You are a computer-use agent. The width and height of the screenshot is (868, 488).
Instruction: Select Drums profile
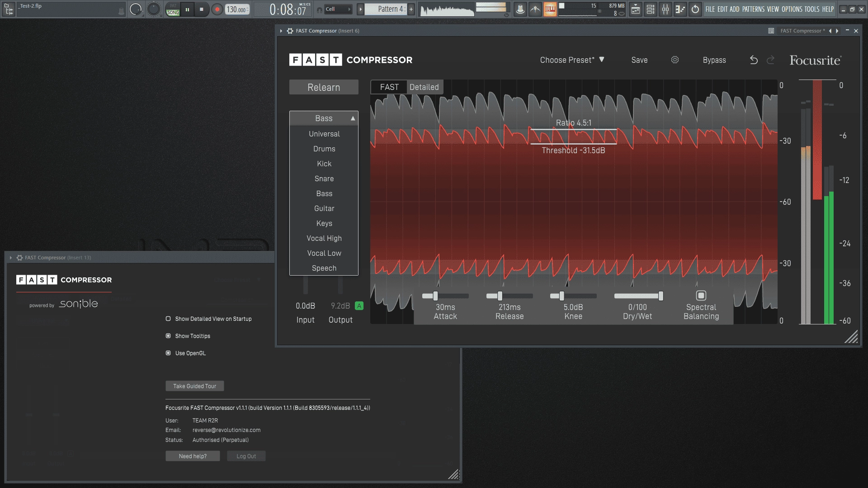tap(324, 149)
